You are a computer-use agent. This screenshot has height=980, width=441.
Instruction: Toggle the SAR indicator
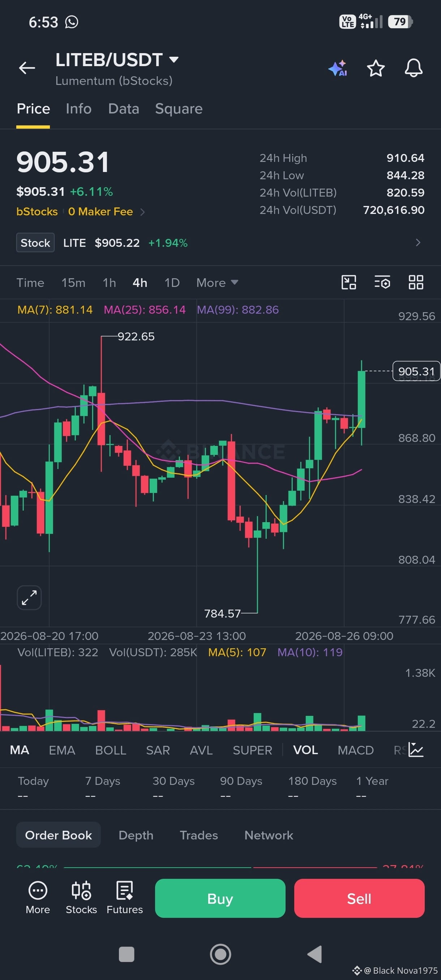158,750
